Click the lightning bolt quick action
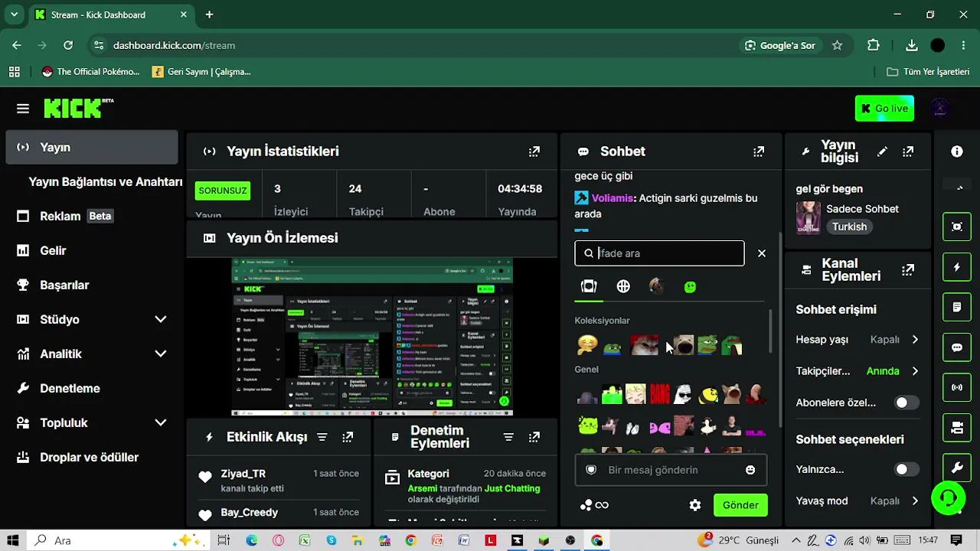The width and height of the screenshot is (980, 551). [x=957, y=267]
